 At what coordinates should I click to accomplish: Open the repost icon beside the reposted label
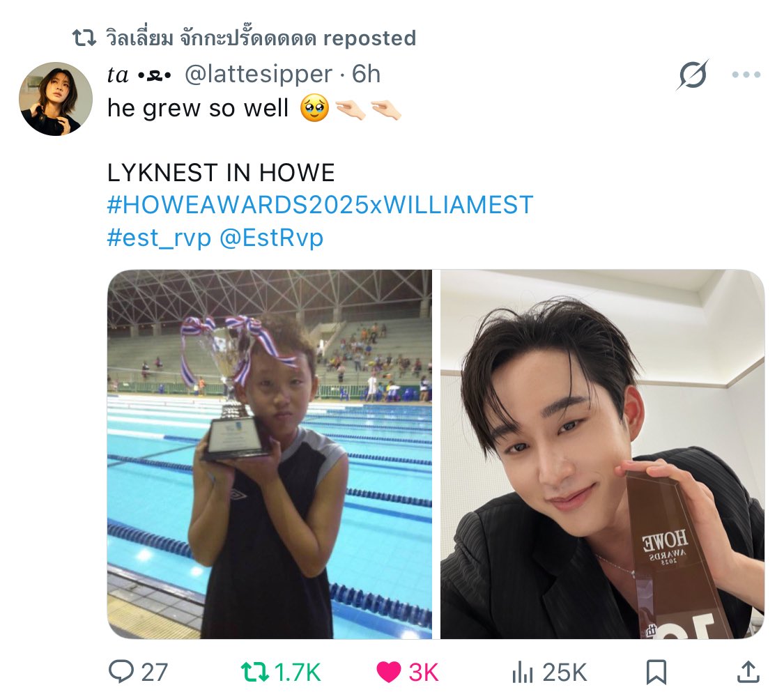pos(84,38)
